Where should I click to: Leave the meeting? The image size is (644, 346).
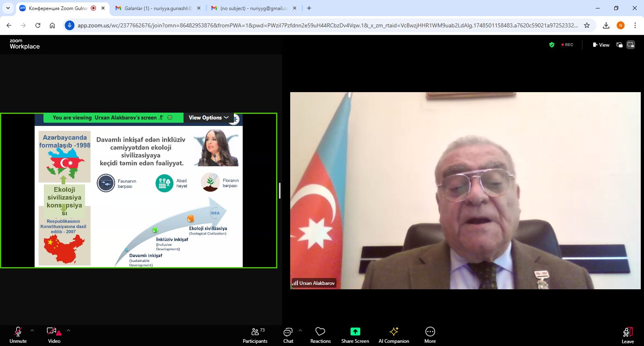pos(627,335)
